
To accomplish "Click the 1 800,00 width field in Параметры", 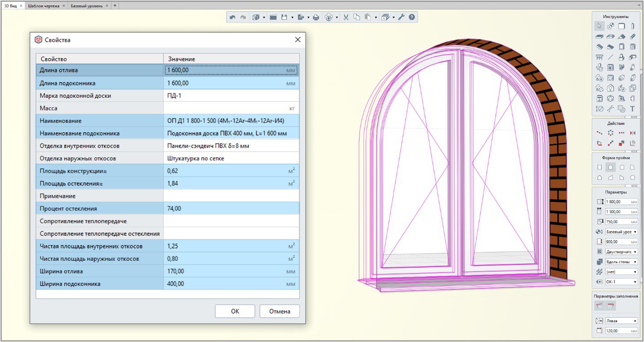I will coord(622,202).
